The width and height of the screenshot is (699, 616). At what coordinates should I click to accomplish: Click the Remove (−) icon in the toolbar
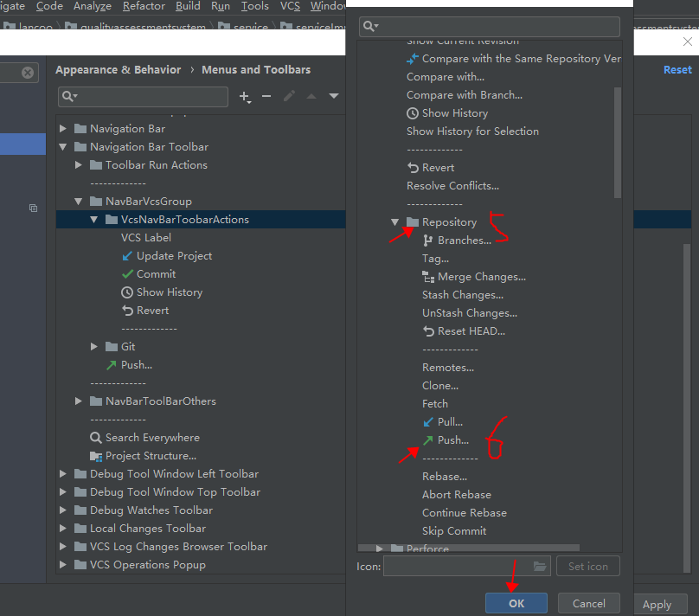click(266, 97)
